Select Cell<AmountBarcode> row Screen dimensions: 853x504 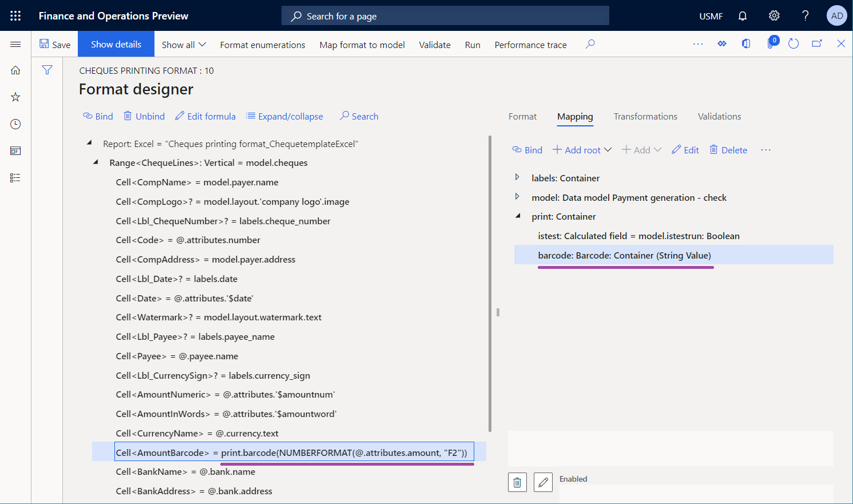tap(289, 453)
